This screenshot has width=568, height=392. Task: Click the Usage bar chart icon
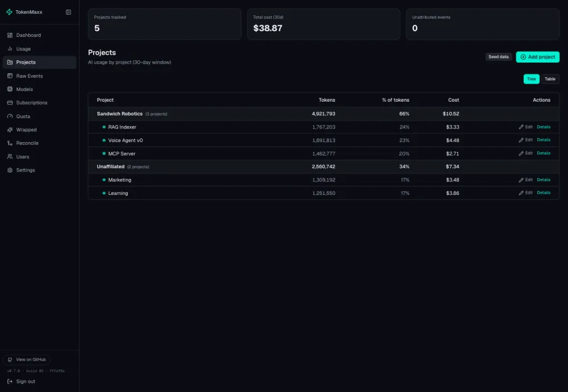pyautogui.click(x=10, y=48)
